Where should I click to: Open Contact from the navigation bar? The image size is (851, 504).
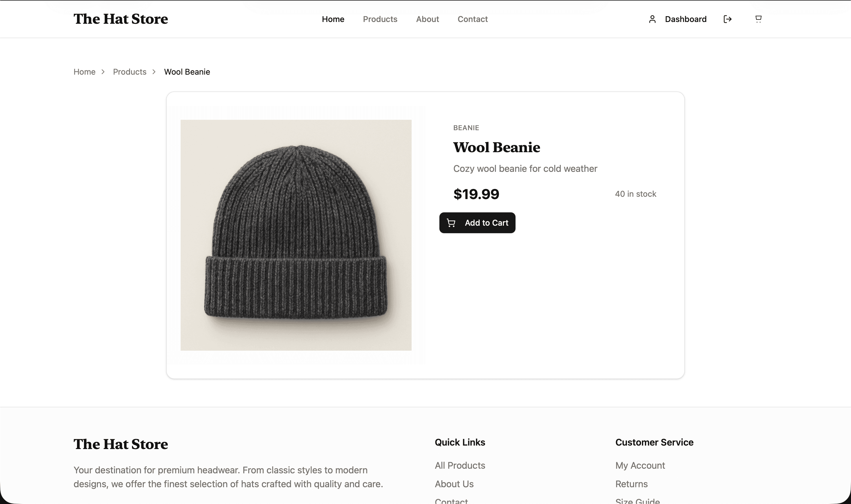473,19
